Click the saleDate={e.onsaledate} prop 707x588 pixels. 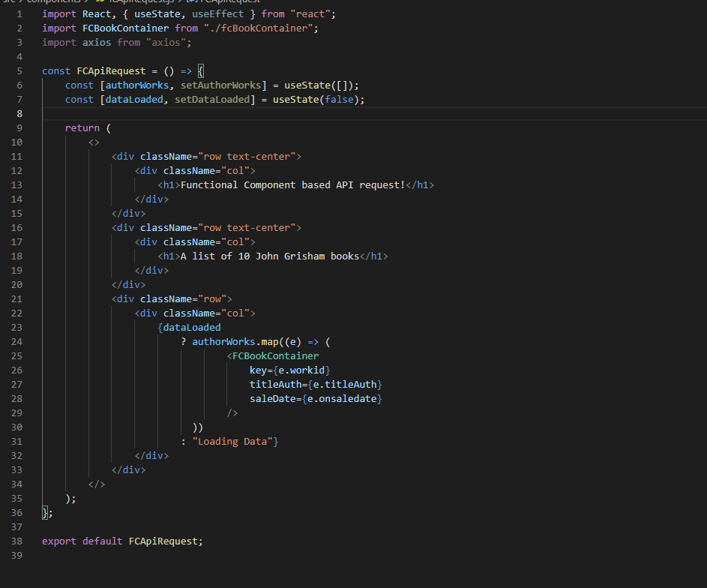pyautogui.click(x=316, y=398)
